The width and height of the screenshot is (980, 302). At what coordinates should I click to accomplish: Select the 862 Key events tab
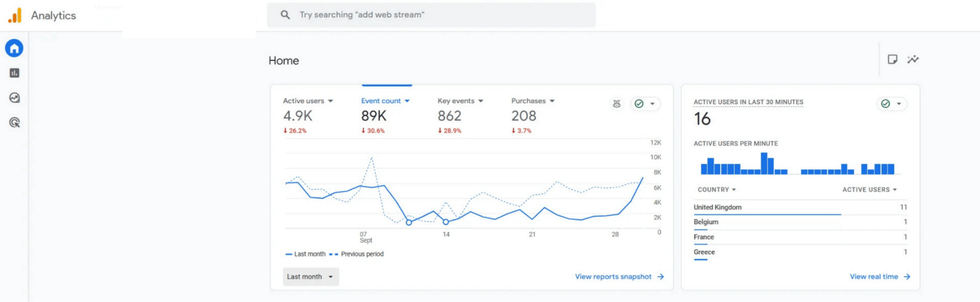coord(461,115)
